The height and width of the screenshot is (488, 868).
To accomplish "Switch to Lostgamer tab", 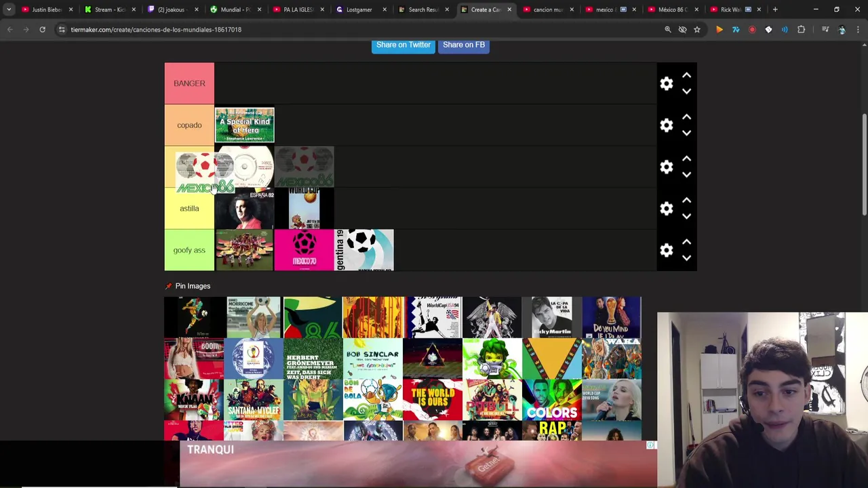I will (x=359, y=9).
